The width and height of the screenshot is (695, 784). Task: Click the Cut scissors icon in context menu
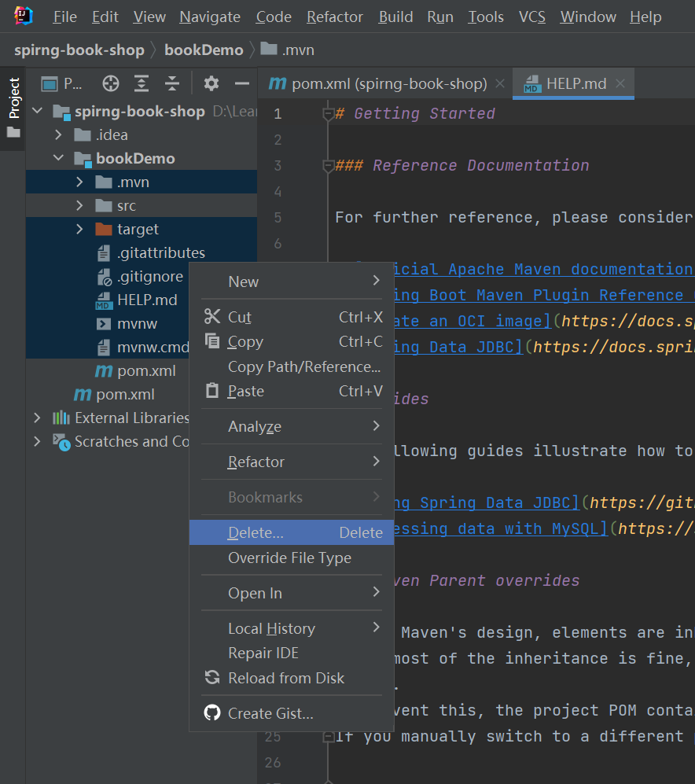212,316
